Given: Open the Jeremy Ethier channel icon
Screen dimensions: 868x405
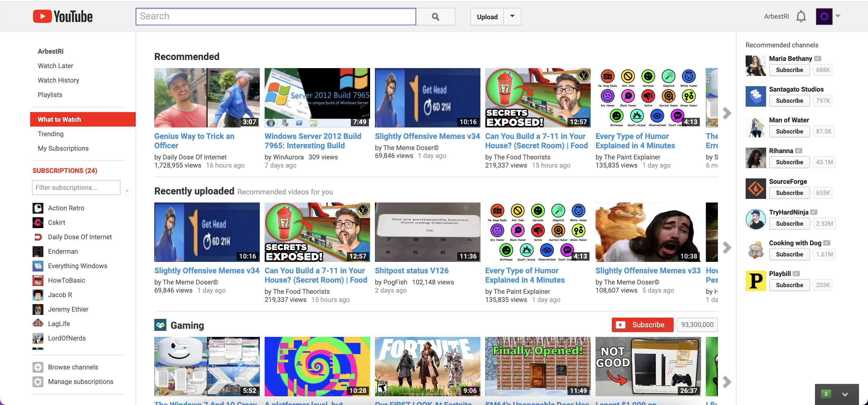Looking at the screenshot, I should (38, 309).
